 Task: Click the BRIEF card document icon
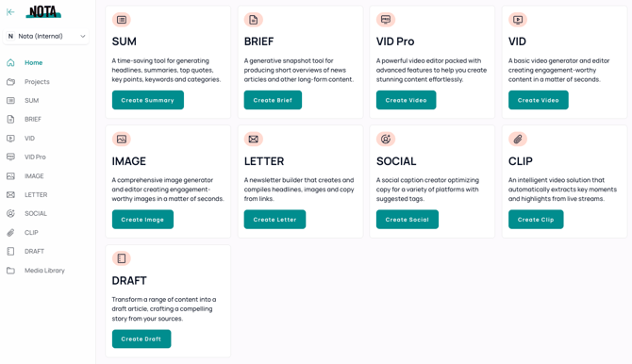(253, 20)
